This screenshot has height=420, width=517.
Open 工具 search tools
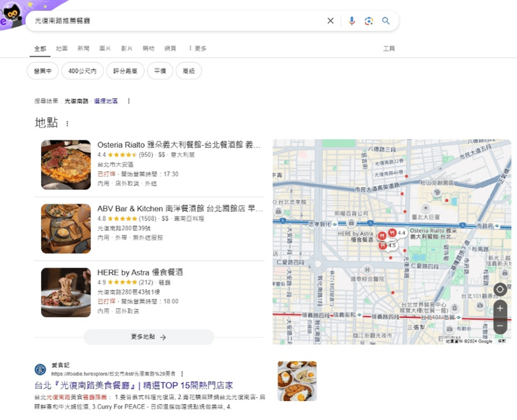pos(389,48)
